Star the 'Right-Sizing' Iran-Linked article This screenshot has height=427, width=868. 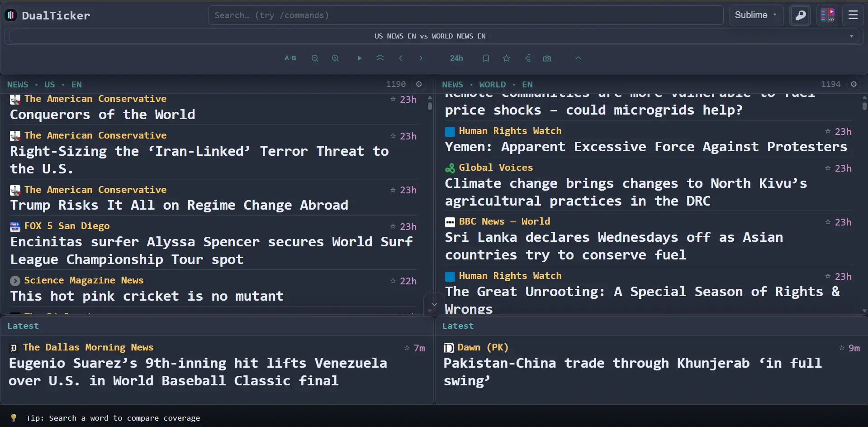pyautogui.click(x=393, y=136)
